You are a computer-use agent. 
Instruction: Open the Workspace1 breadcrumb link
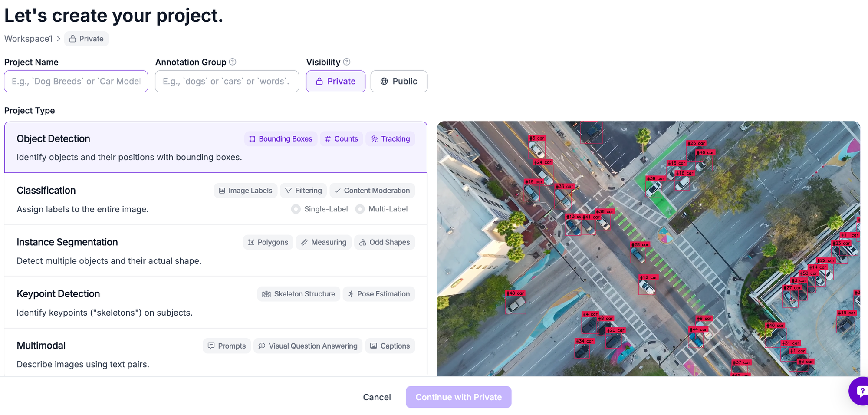tap(28, 39)
